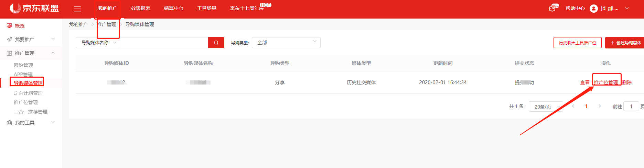644x168 pixels.
Task: Open the 结算中心 top menu
Action: coord(174,8)
